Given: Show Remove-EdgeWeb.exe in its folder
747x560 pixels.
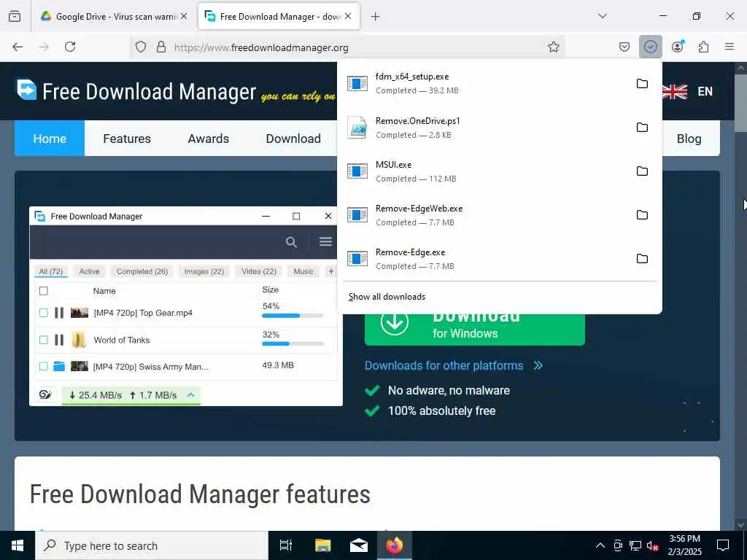Looking at the screenshot, I should (642, 215).
